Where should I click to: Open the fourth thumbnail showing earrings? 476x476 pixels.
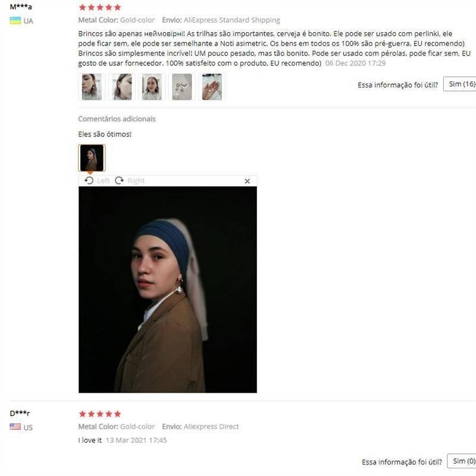pyautogui.click(x=182, y=87)
